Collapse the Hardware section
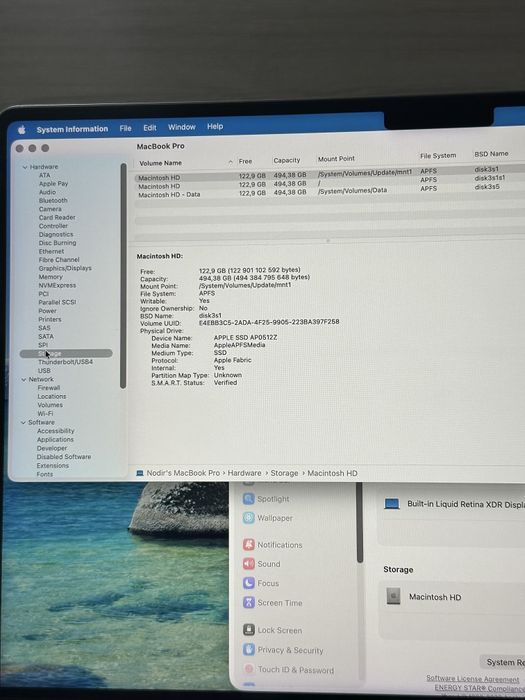This screenshot has width=525, height=700. (25, 167)
